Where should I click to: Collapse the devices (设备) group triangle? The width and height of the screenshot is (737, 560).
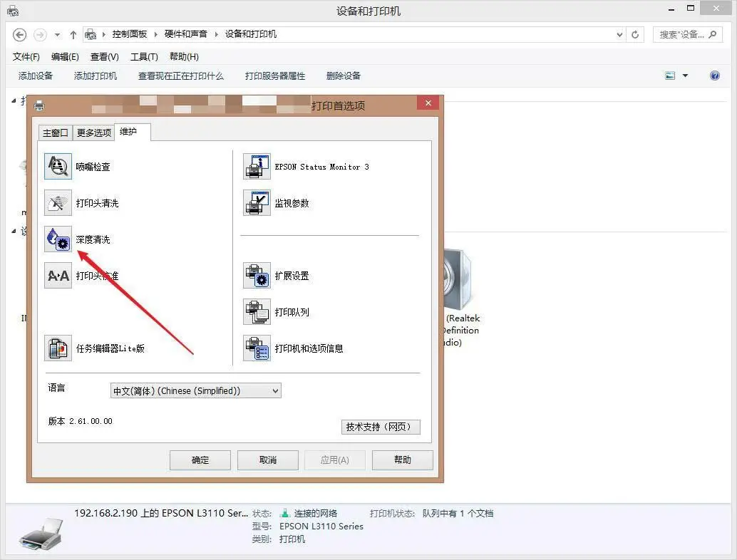14,231
